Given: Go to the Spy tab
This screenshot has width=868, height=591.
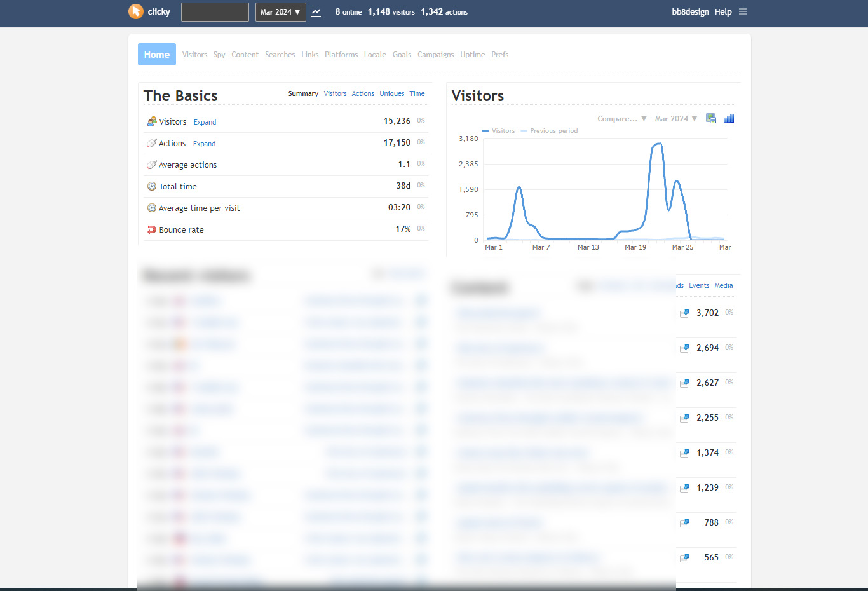Looking at the screenshot, I should [x=219, y=55].
